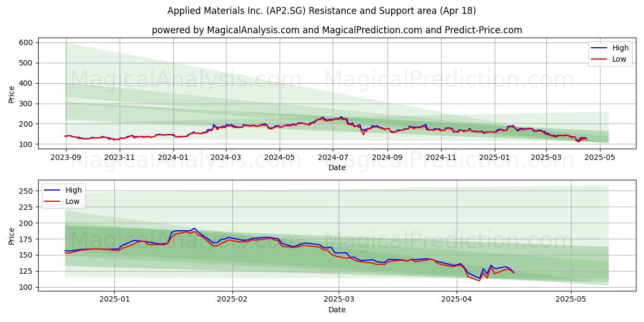The height and width of the screenshot is (322, 644).
Task: Click the 'Price' axis label of upper chart
Action: point(12,94)
